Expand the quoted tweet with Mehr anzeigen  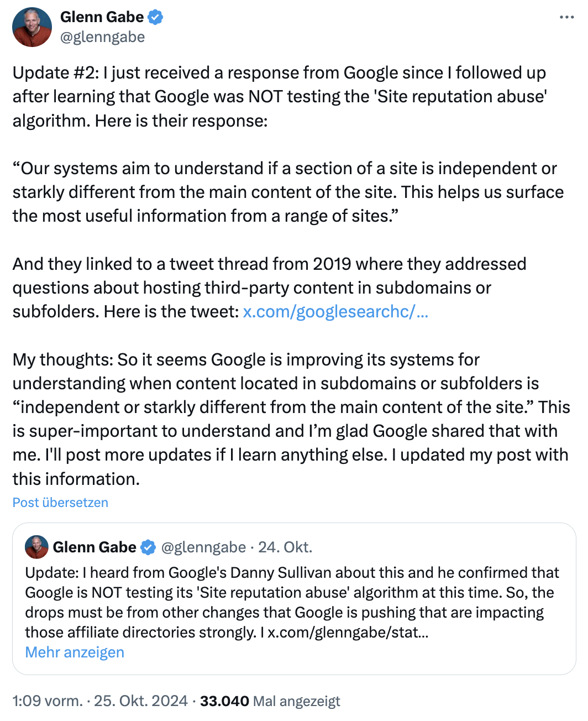[x=74, y=652]
